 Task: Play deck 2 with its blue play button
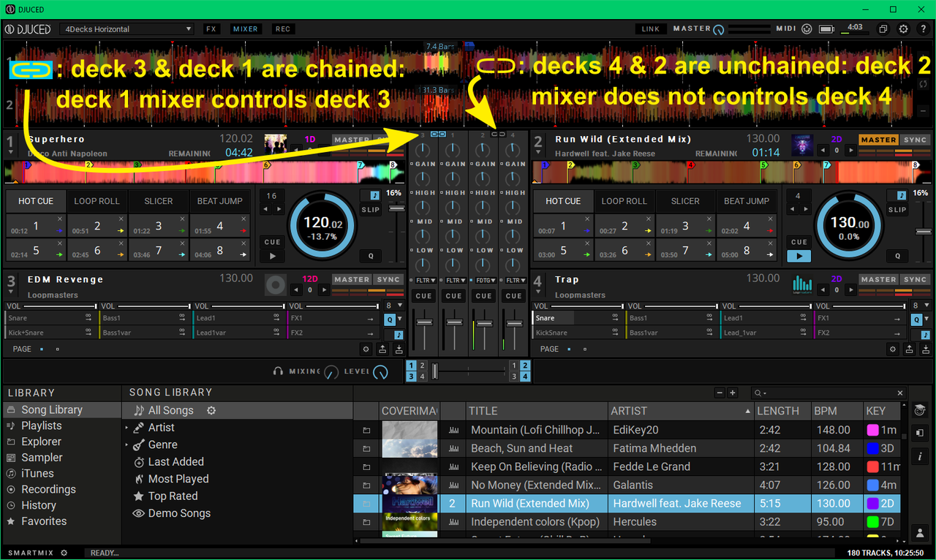coord(799,257)
